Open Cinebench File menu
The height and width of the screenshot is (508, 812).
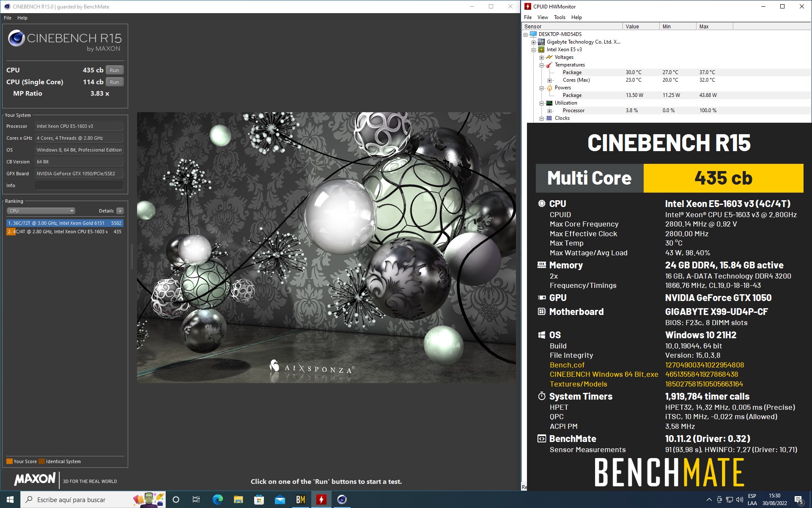8,18
